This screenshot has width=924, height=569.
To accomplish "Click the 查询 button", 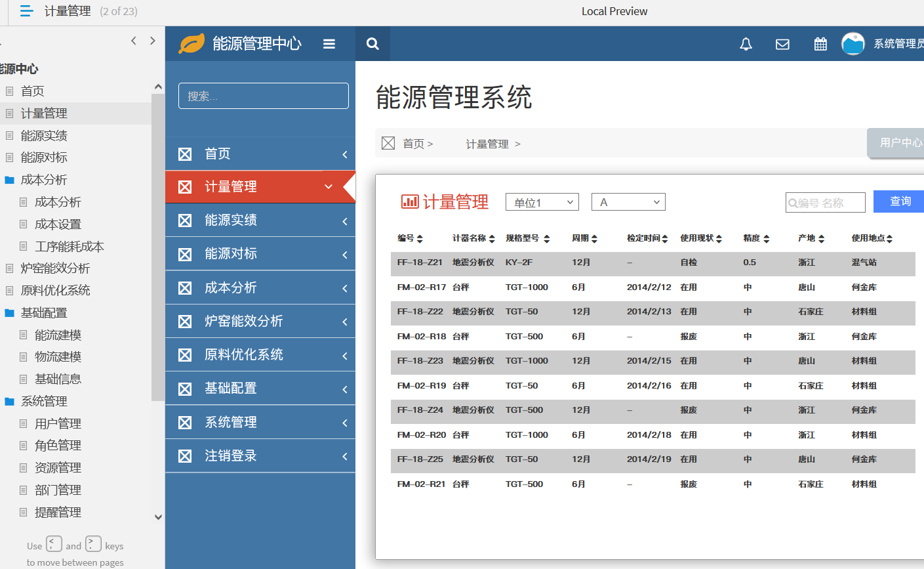I will [x=899, y=201].
